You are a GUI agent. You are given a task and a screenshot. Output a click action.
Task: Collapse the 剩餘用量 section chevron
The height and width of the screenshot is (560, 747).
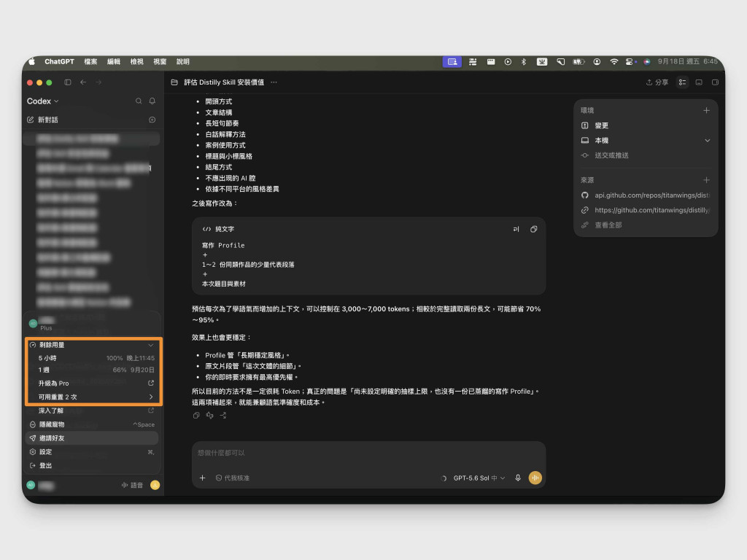pyautogui.click(x=151, y=345)
